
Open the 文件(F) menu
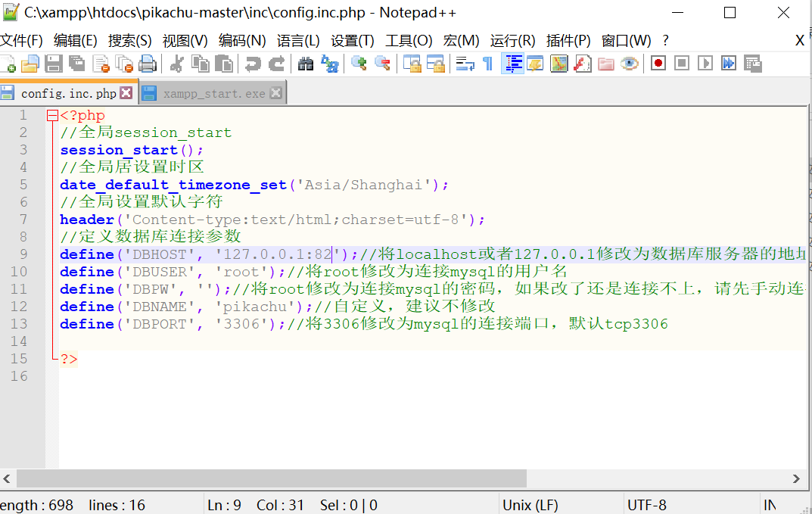point(21,40)
